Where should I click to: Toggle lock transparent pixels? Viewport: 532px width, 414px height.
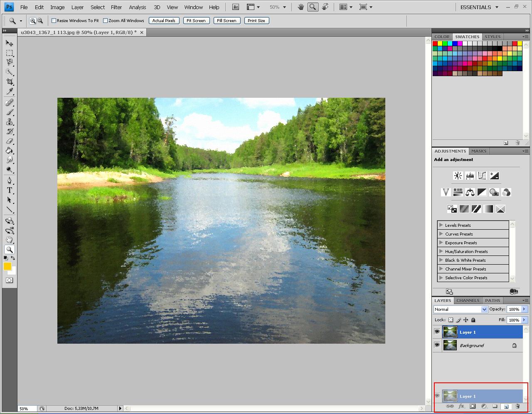pyautogui.click(x=451, y=320)
